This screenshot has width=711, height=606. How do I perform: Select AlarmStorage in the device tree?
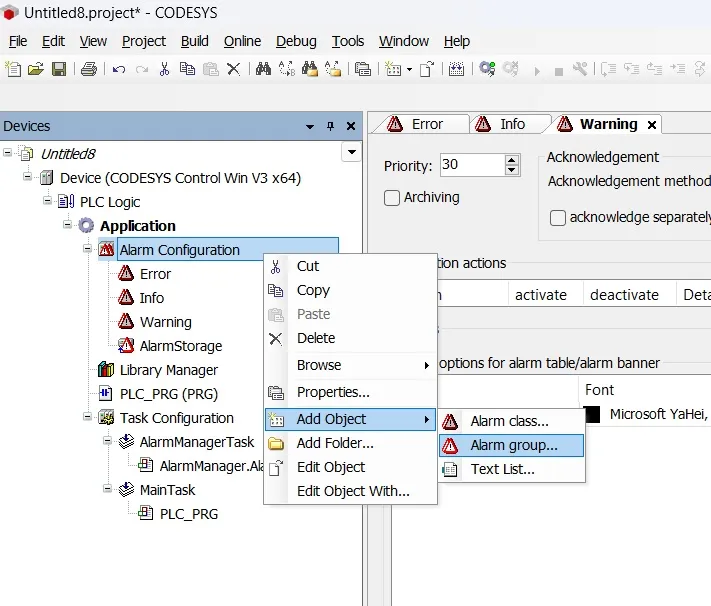point(181,346)
